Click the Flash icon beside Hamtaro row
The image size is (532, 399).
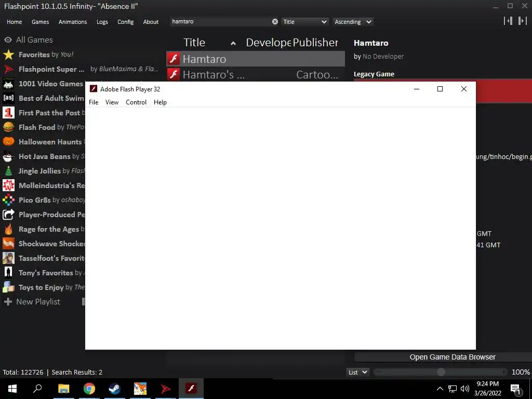point(174,59)
